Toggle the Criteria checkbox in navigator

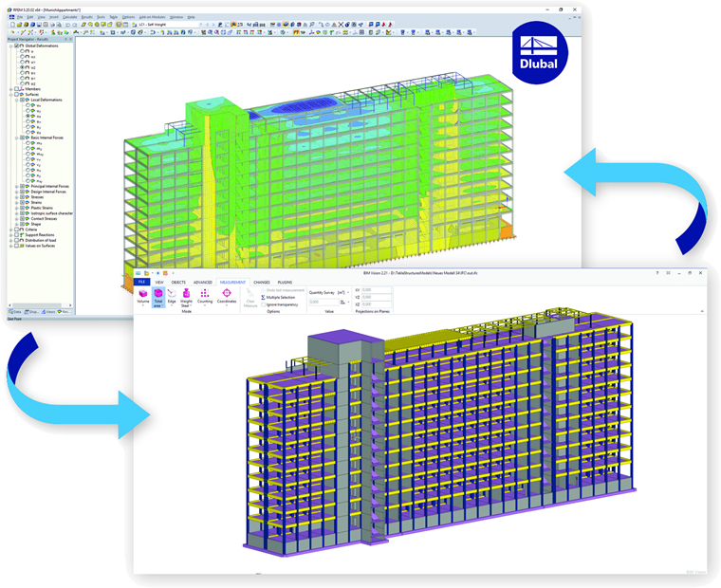coord(16,230)
